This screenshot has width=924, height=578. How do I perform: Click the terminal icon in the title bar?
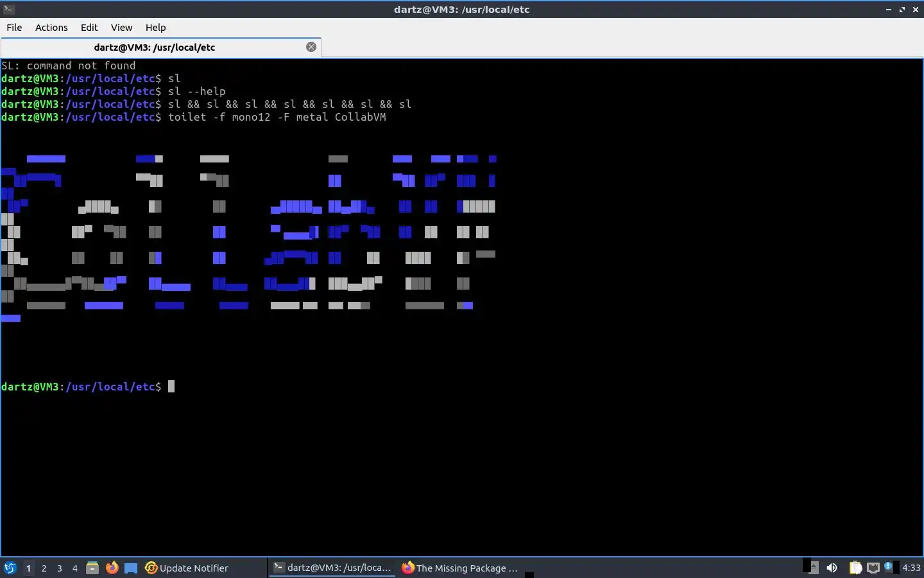(x=8, y=9)
